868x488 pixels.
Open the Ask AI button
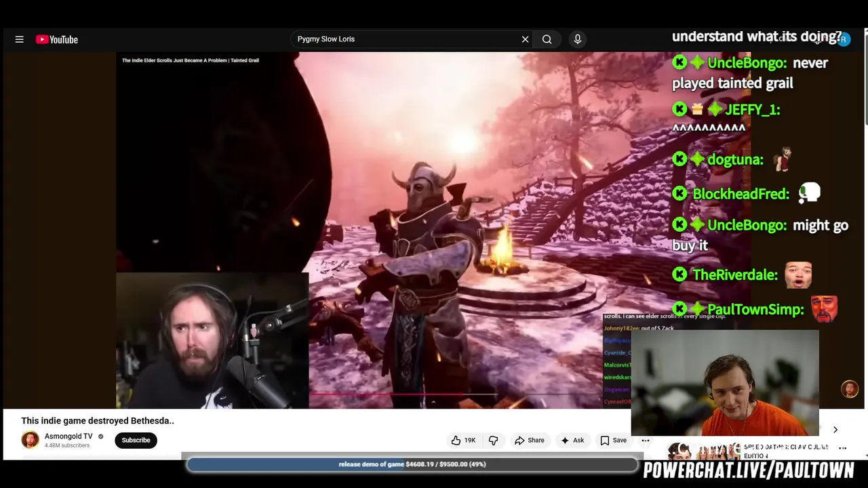(572, 441)
